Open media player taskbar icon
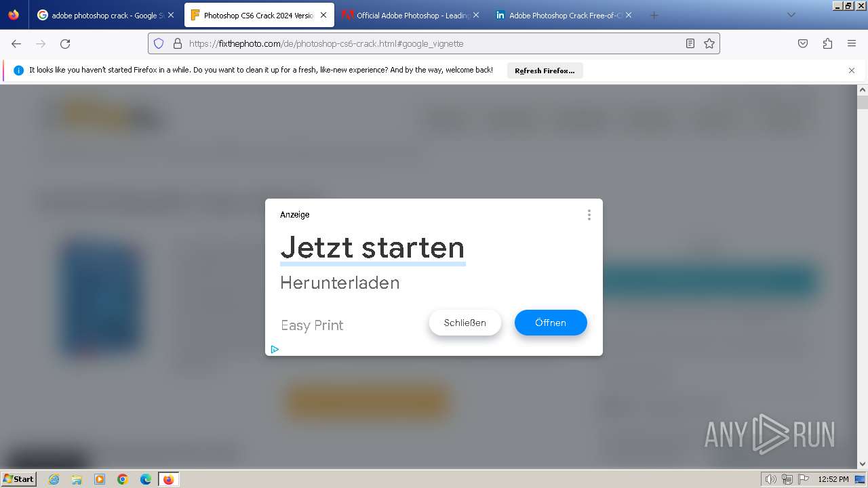868x488 pixels. tap(100, 479)
